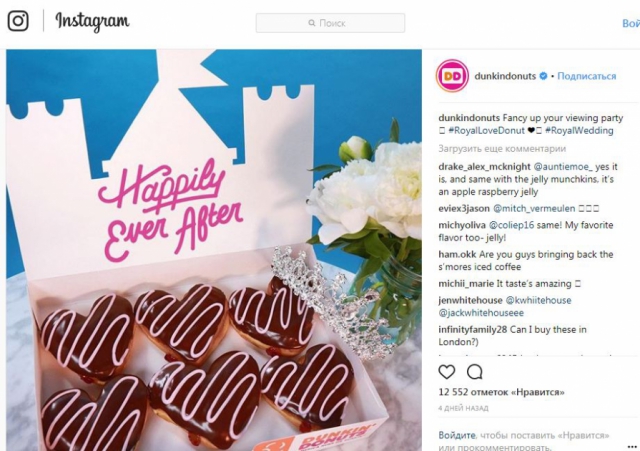Click the Instagram camera logo icon
The height and width of the screenshot is (451, 640).
[x=18, y=21]
